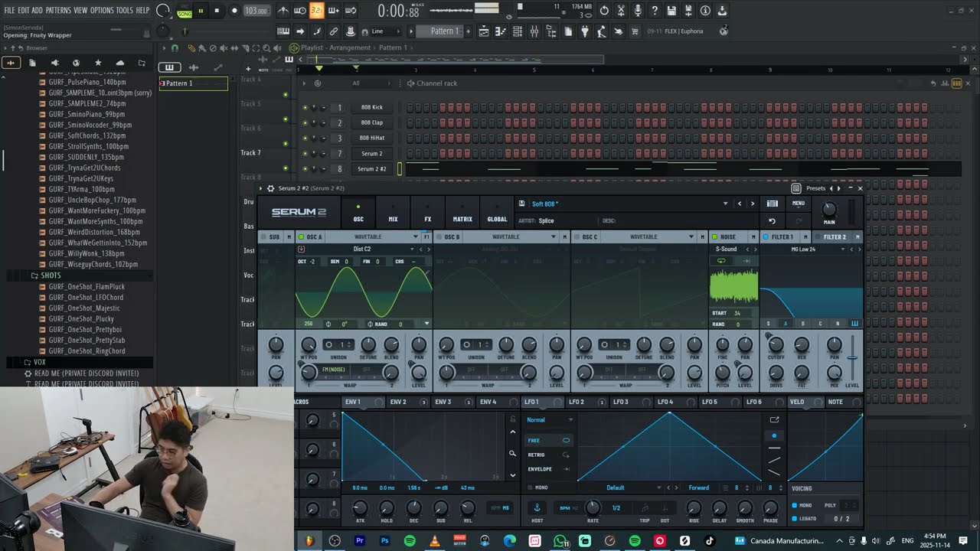Enable the OSC C oscillator
Viewport: 980px width, 551px height.
pyautogui.click(x=577, y=237)
